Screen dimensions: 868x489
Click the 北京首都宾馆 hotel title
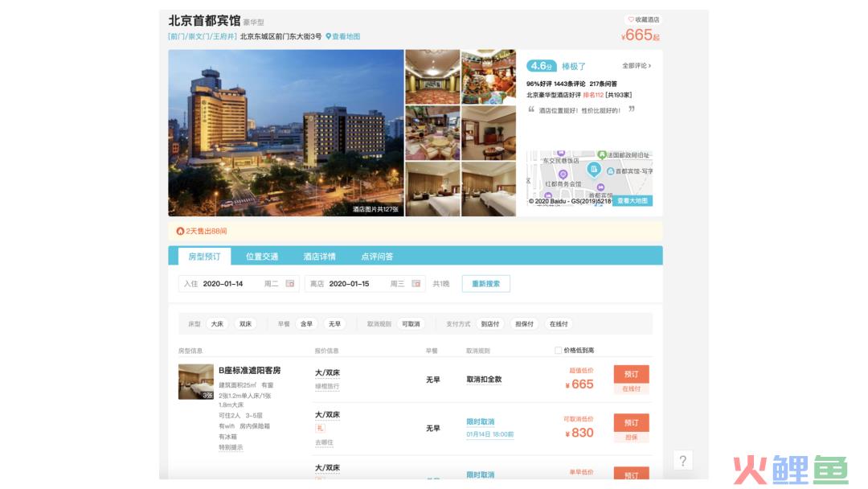click(x=204, y=21)
